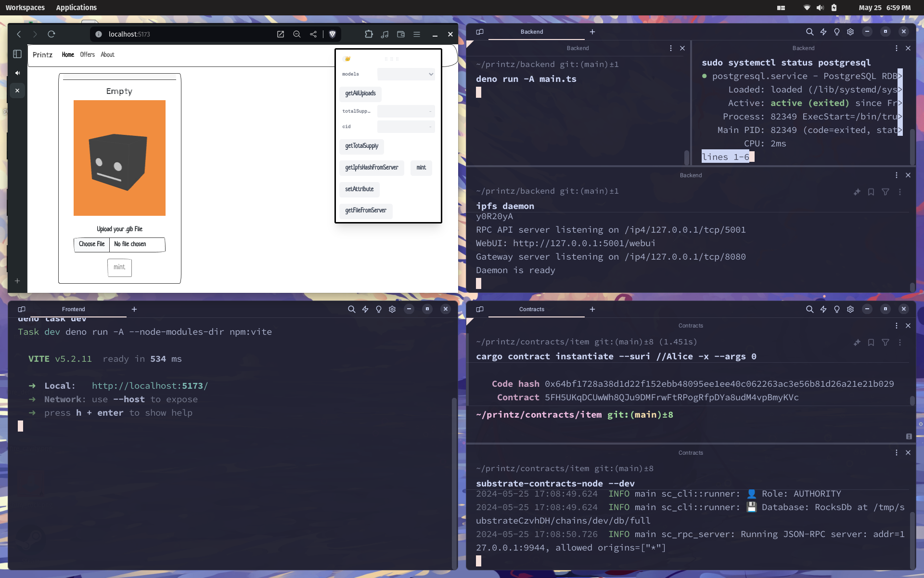
Task: Select the Contracts terminal tab
Action: tap(532, 309)
